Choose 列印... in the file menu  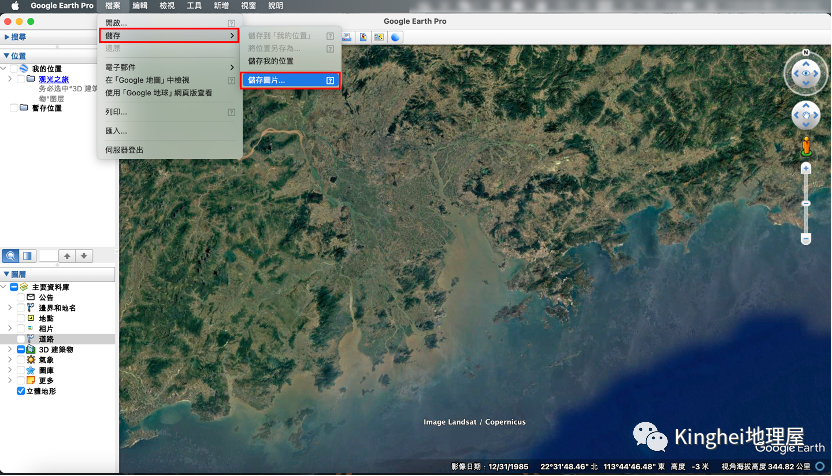point(117,112)
